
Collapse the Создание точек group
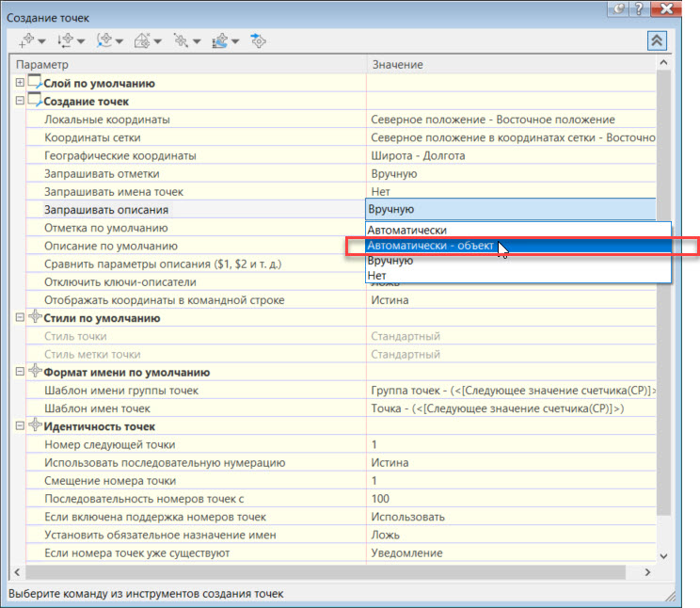(x=20, y=101)
